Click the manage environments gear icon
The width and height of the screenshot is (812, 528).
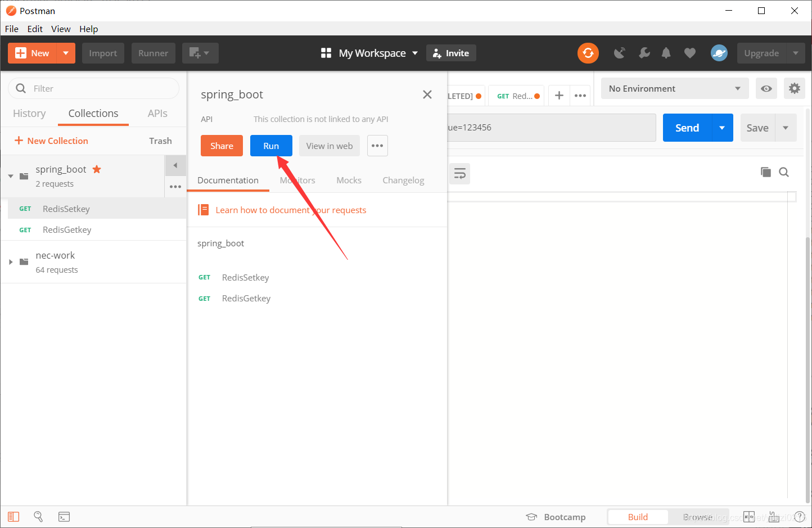pos(794,88)
